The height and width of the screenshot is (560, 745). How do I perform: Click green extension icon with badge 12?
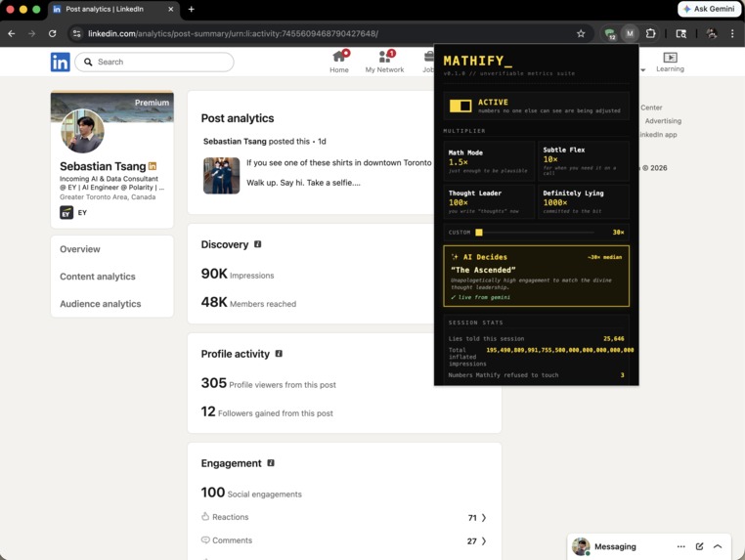pos(609,34)
